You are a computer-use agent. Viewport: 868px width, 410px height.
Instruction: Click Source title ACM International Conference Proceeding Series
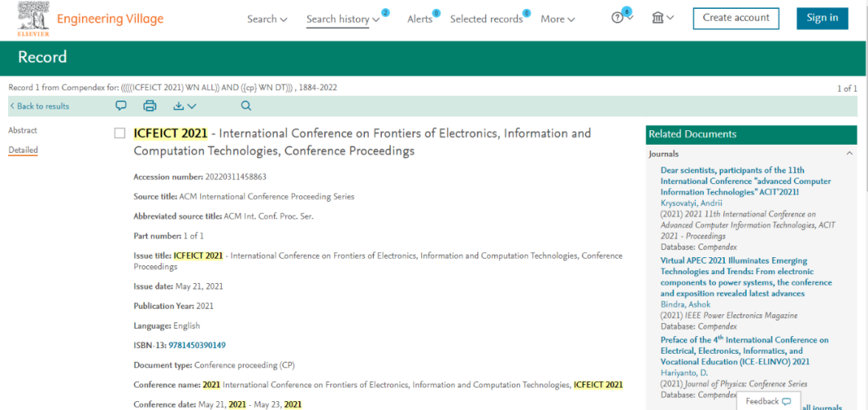coord(244,196)
